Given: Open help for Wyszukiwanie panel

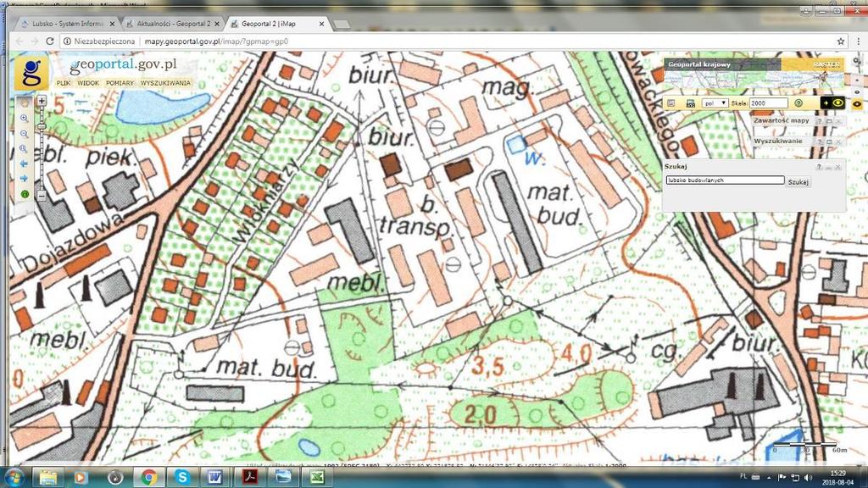Looking at the screenshot, I should (x=820, y=142).
